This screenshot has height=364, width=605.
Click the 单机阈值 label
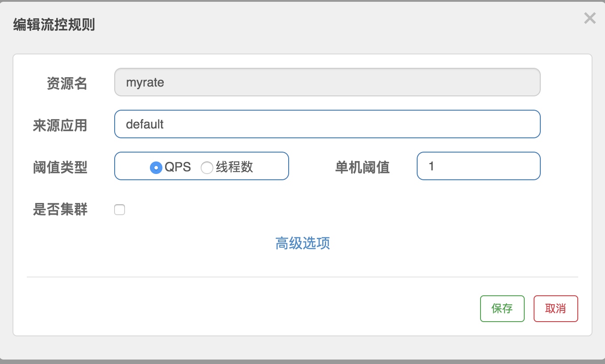(362, 167)
